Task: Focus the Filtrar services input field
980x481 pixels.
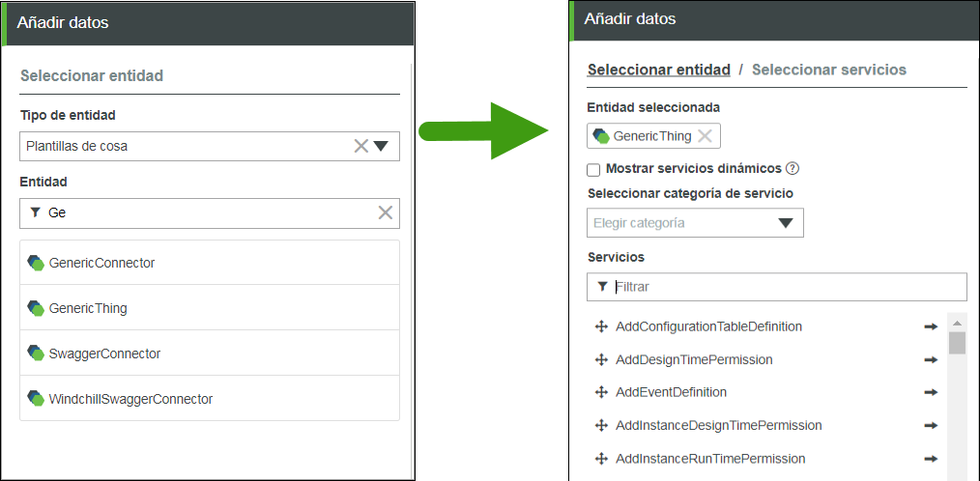Action: [777, 287]
